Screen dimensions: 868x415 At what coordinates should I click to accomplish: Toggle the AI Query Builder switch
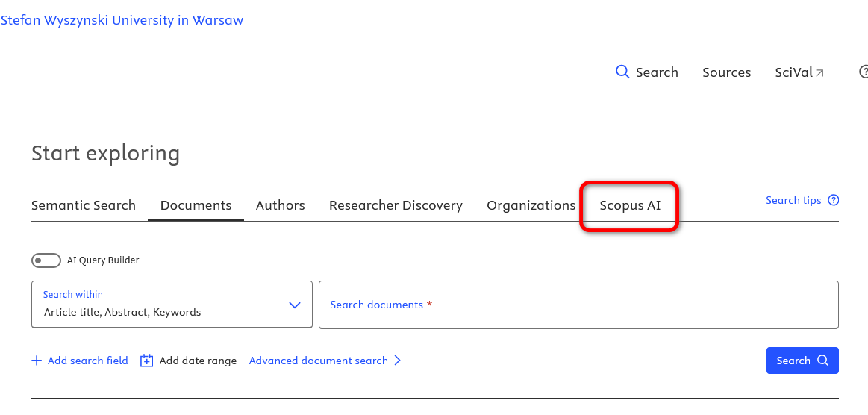tap(46, 260)
